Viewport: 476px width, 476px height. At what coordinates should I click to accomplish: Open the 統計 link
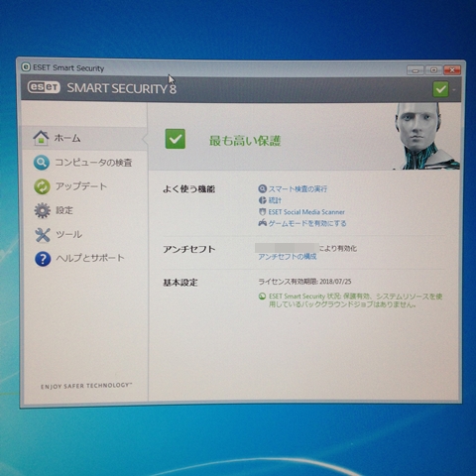pos(275,200)
